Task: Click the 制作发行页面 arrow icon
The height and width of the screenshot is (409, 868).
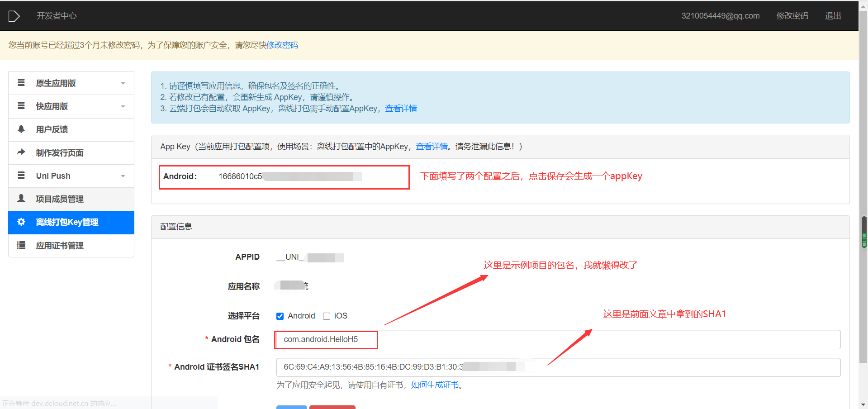Action: [21, 152]
